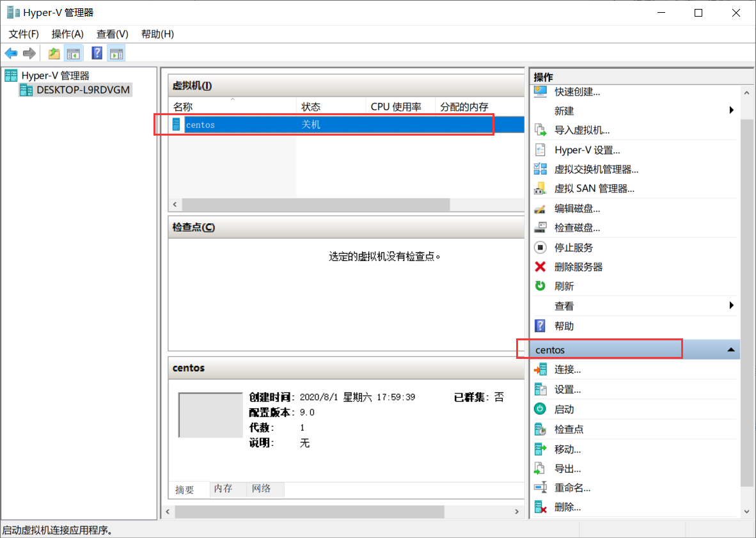756x538 pixels.
Task: Click the 重命名... action link
Action: 572,488
